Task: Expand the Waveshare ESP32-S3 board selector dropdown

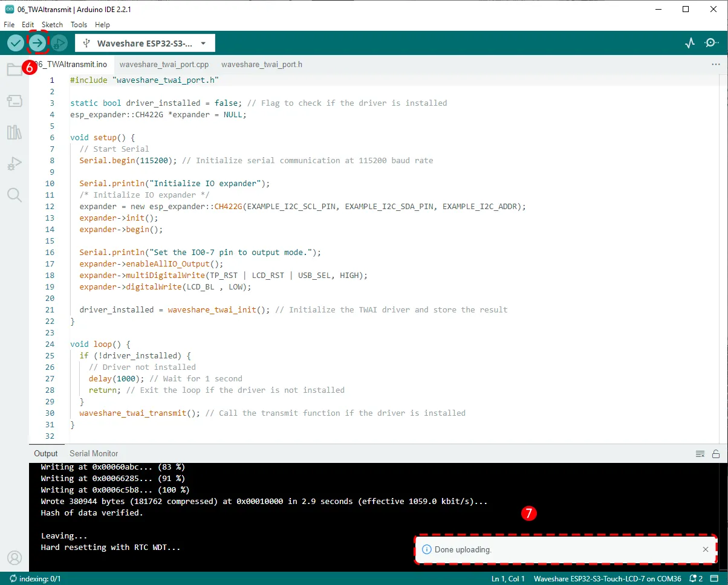Action: 145,44
